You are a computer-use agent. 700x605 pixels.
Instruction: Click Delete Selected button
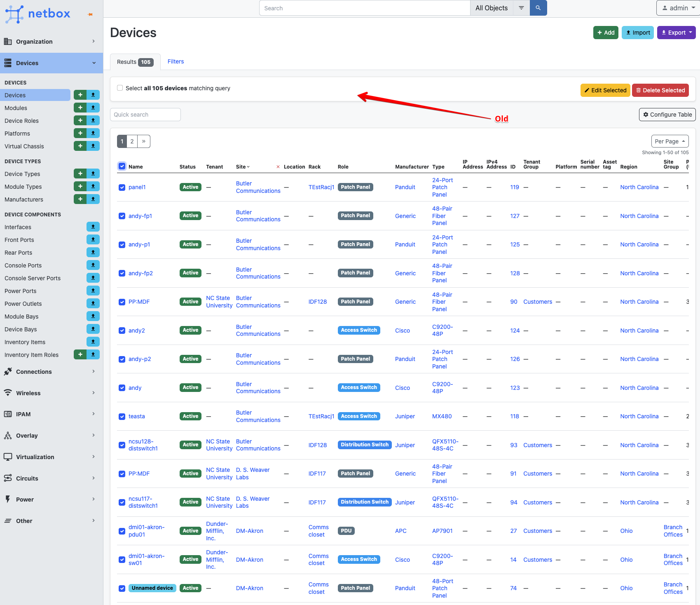tap(660, 90)
